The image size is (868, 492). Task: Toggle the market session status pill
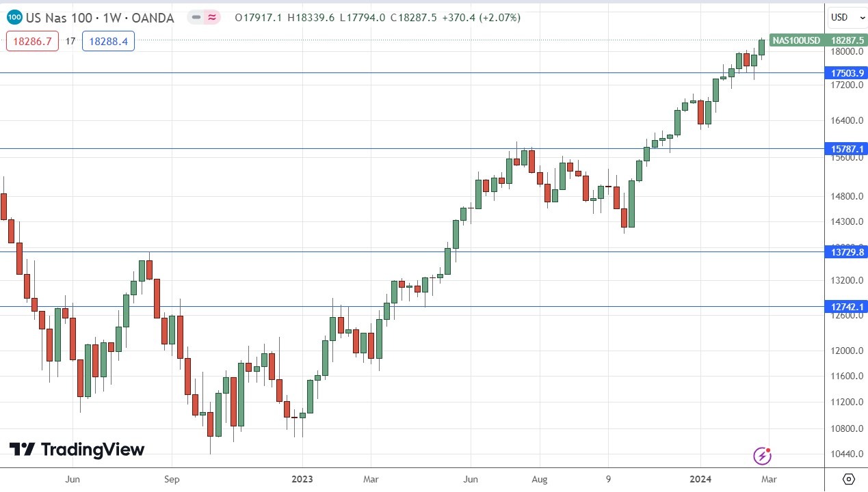(205, 18)
